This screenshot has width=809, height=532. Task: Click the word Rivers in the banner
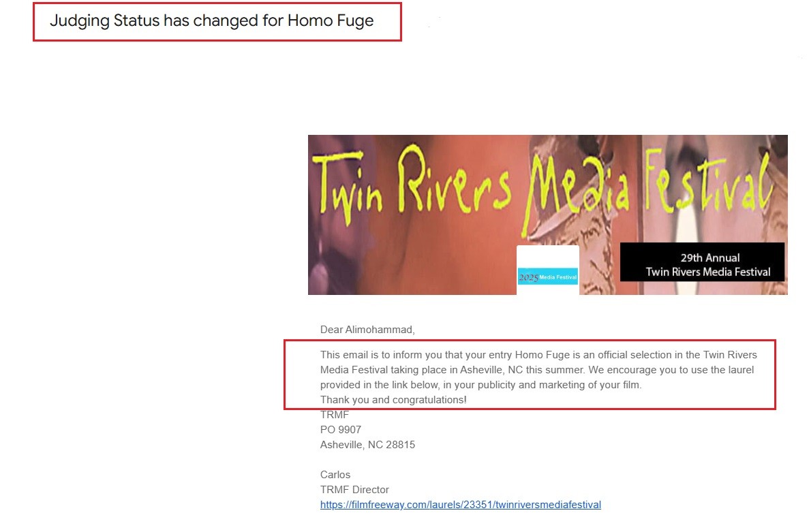454,179
